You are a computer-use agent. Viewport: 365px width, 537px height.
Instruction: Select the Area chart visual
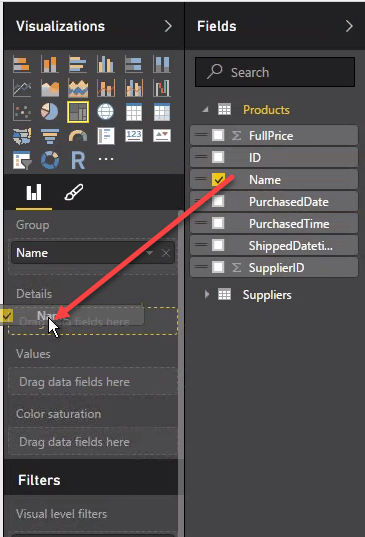50,88
